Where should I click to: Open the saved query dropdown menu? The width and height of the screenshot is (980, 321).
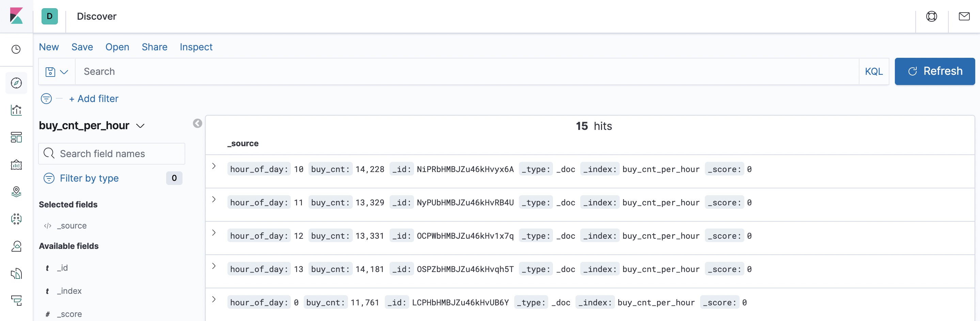[x=57, y=72]
